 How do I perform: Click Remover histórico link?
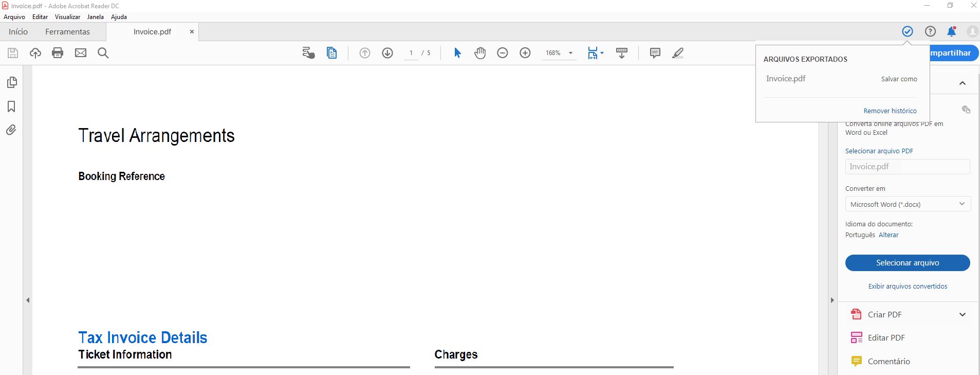click(890, 111)
